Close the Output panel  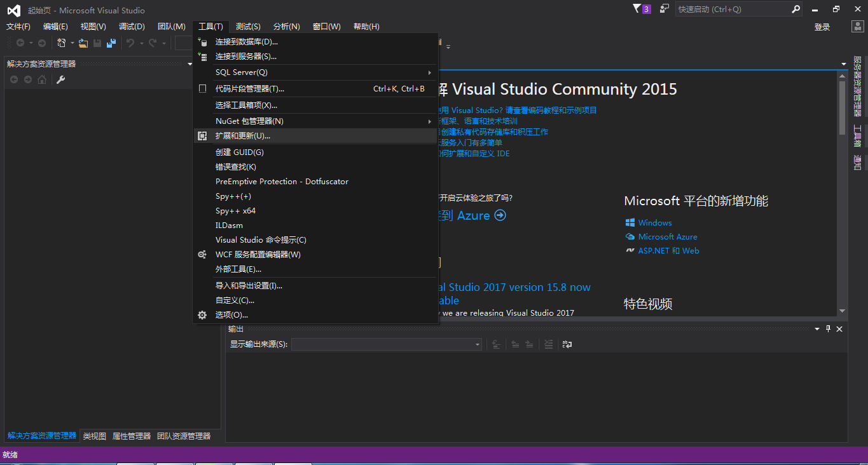click(x=839, y=328)
